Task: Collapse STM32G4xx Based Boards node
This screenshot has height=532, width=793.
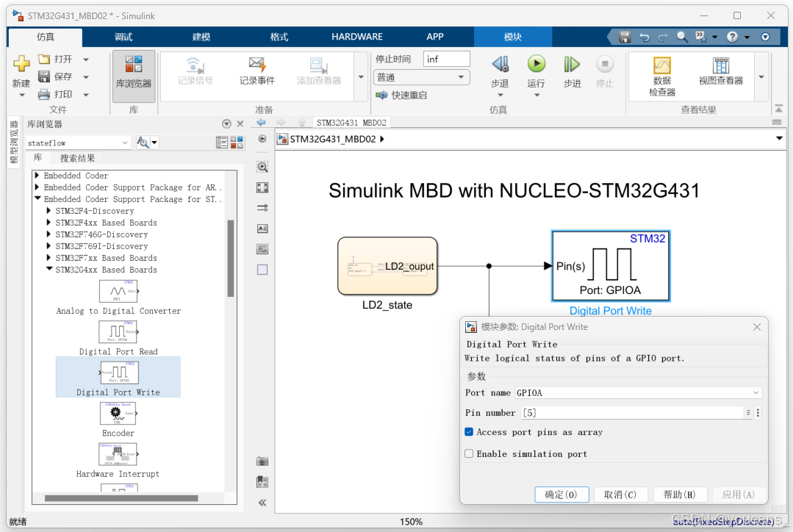Action: 49,270
